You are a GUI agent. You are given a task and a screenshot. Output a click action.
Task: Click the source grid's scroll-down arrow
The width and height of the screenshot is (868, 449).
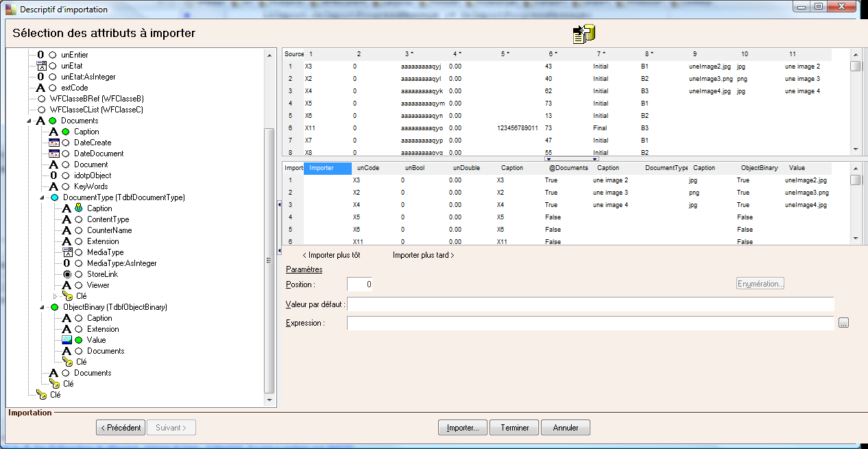tap(855, 149)
